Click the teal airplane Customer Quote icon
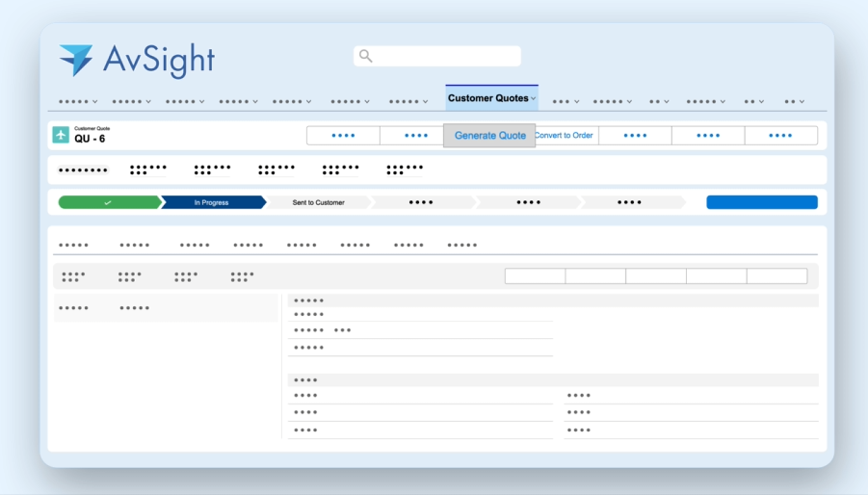This screenshot has height=495, width=868. click(61, 135)
